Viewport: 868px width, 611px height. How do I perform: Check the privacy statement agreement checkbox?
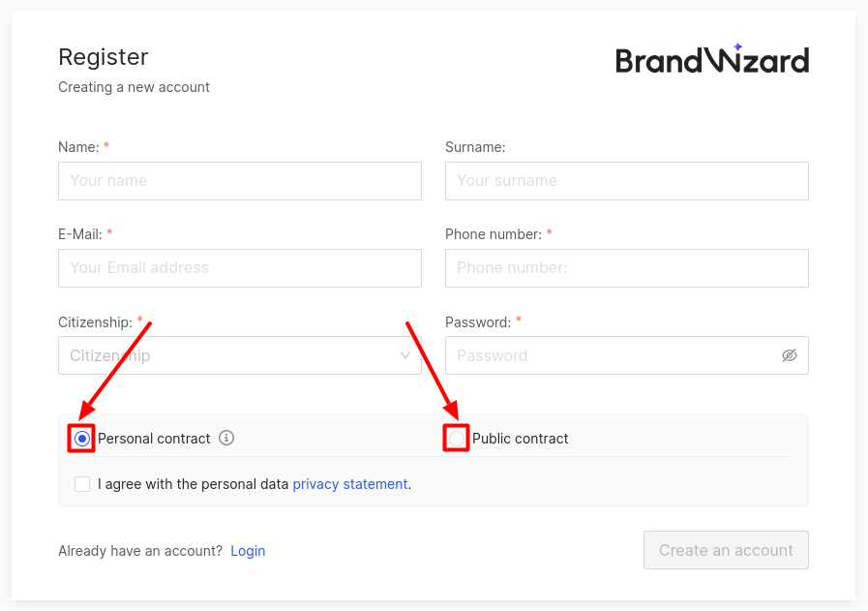pos(82,484)
